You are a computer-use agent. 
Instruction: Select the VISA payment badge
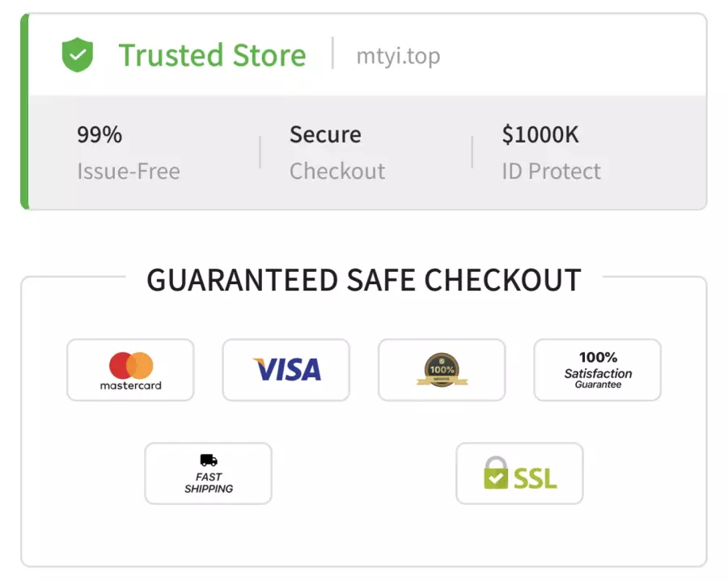pyautogui.click(x=286, y=370)
